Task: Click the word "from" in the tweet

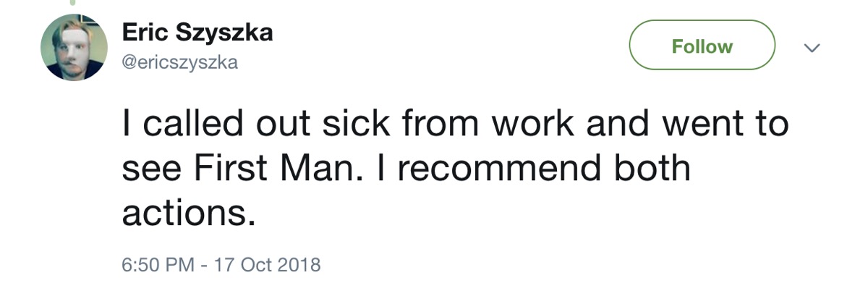Action: [441, 124]
